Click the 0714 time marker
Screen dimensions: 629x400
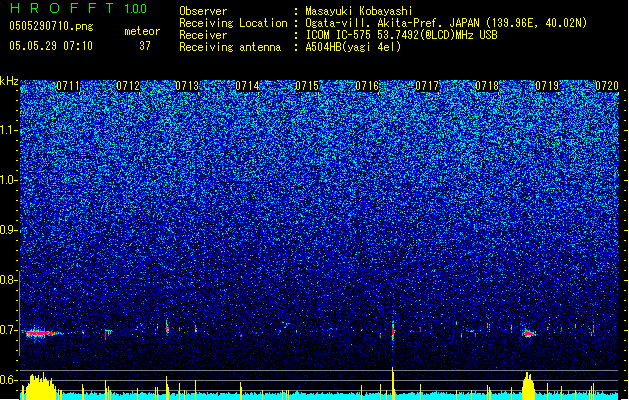pyautogui.click(x=248, y=86)
